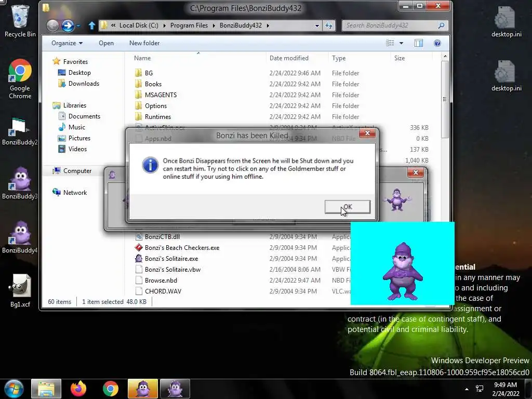This screenshot has width=532, height=399.
Task: Click the address bar refresh button
Action: pos(329,25)
